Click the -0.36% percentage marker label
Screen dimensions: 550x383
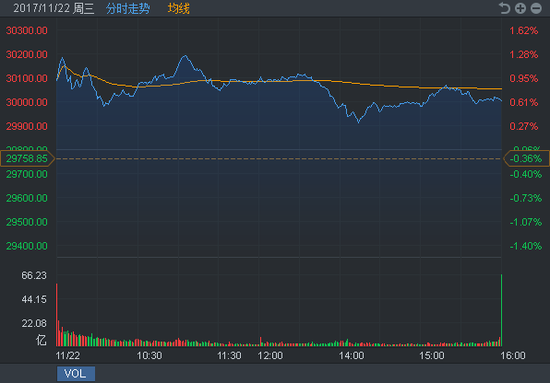click(526, 159)
